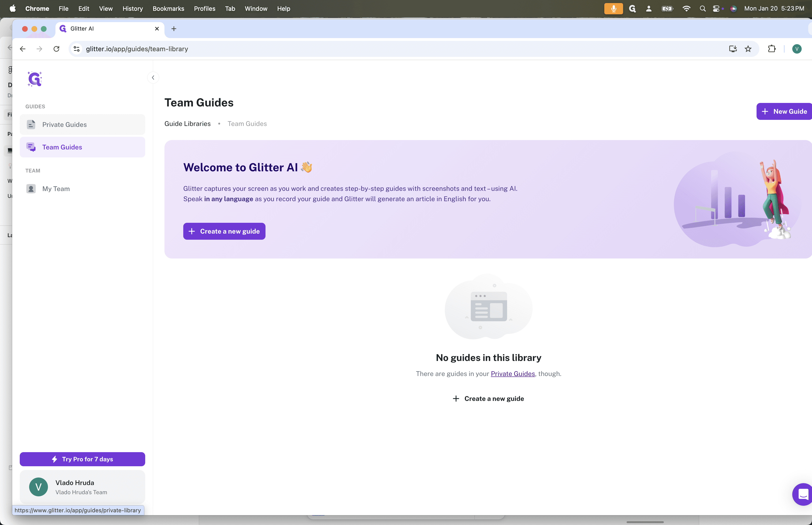
Task: Open the Edit menu
Action: [83, 8]
